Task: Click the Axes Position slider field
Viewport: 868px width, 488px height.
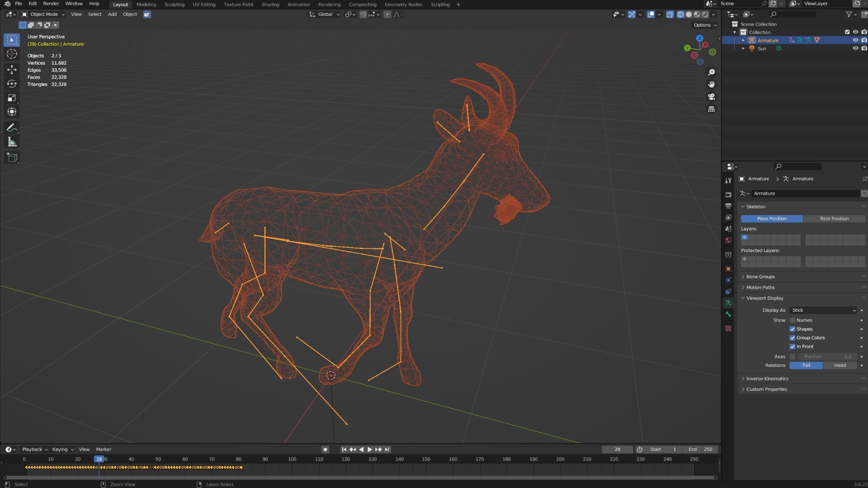Action: 827,357
